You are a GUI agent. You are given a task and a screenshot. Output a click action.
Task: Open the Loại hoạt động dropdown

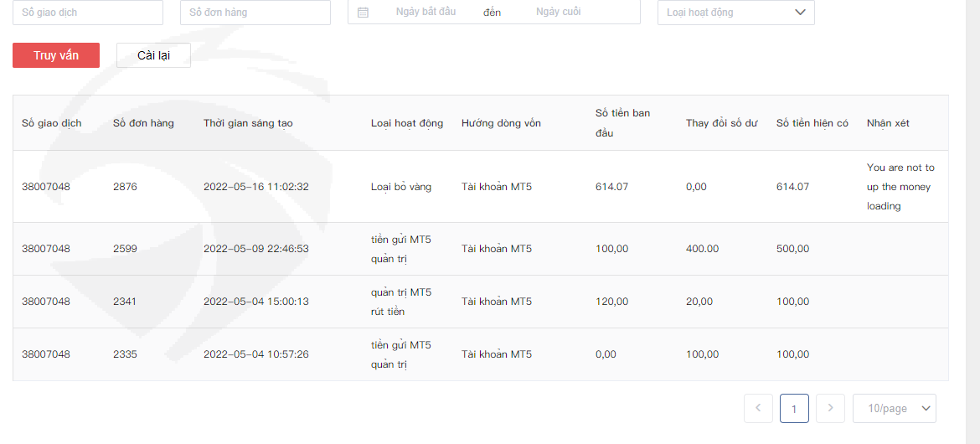pyautogui.click(x=735, y=13)
